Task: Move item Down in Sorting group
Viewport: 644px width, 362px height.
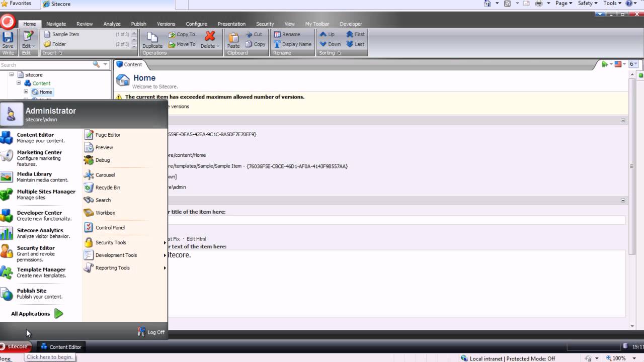Action: 330,44
